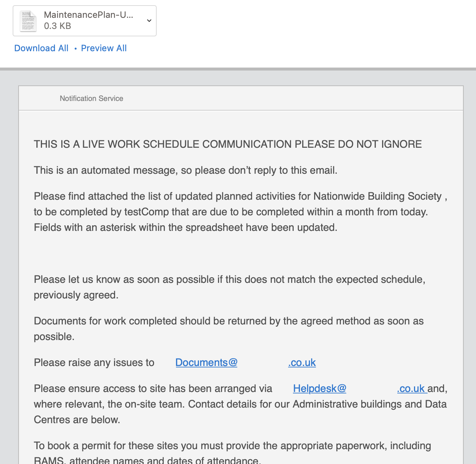
Task: Click the Notification Service header label
Action: (91, 98)
